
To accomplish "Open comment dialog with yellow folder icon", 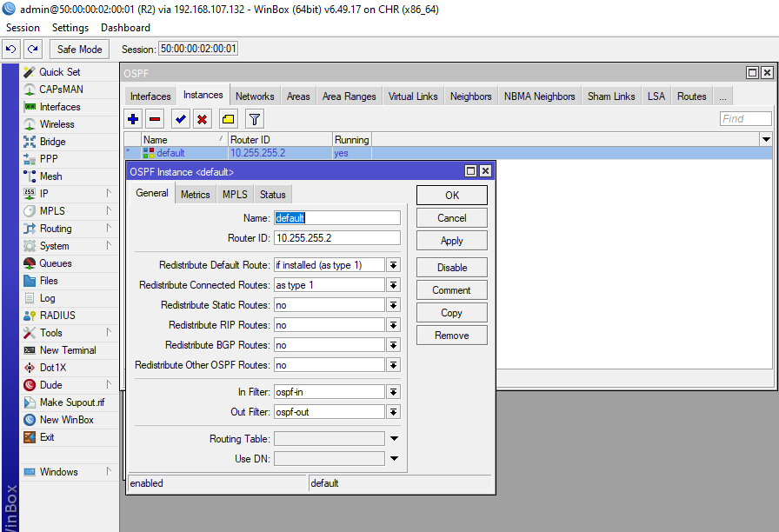I will click(227, 118).
